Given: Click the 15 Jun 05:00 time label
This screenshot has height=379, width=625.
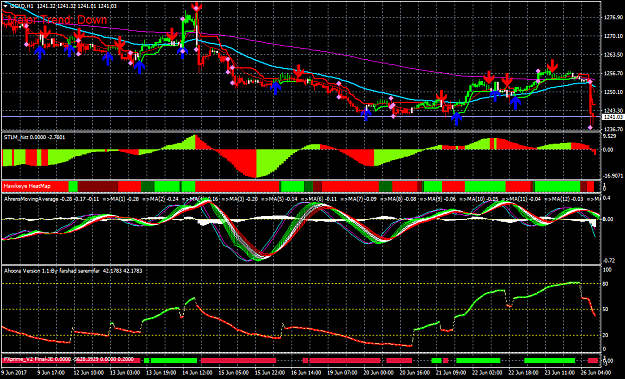Looking at the screenshot, I should click(235, 372).
